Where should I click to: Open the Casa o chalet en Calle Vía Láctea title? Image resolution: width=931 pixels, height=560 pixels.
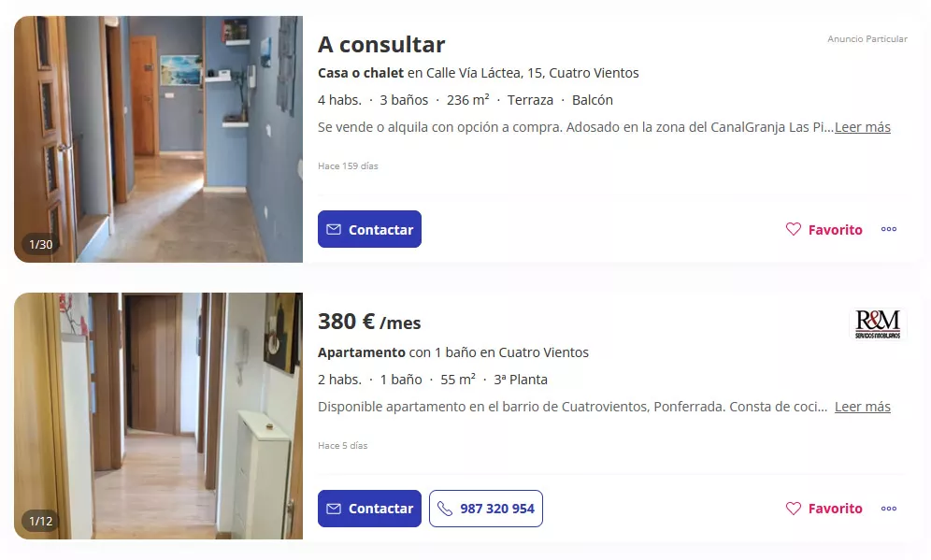(478, 73)
